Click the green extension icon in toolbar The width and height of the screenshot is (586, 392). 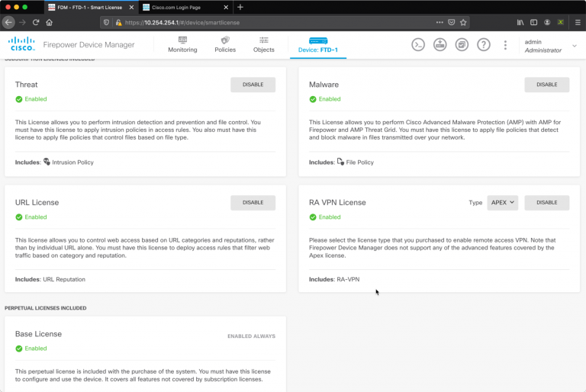[561, 22]
